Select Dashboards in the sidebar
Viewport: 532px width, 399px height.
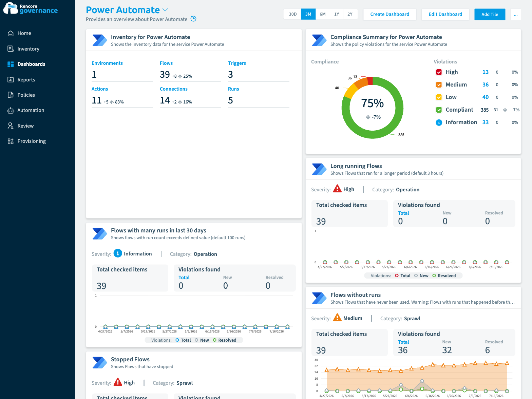click(x=31, y=64)
